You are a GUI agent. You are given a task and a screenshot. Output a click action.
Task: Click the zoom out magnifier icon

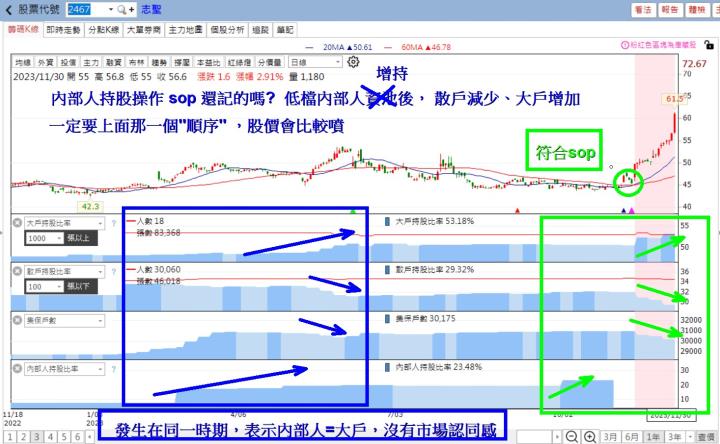click(572, 436)
